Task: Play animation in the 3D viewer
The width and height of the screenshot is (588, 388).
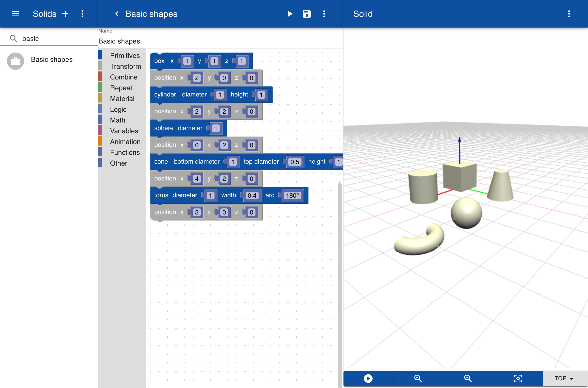Action: [x=368, y=378]
